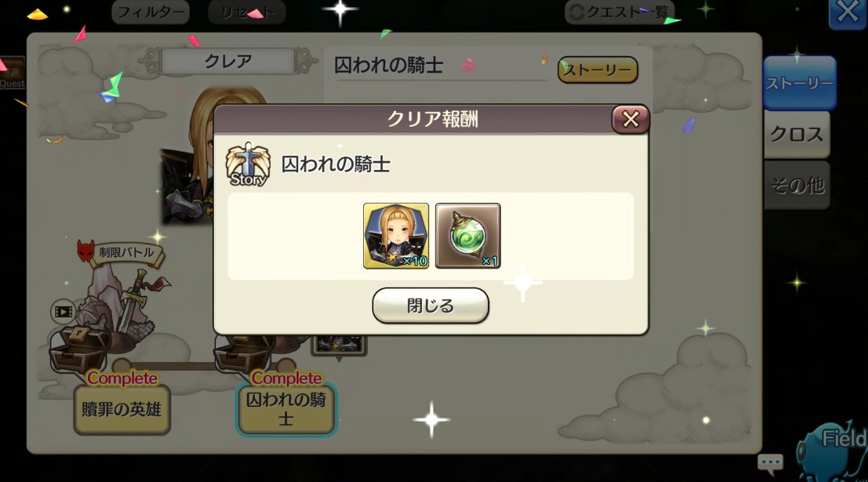Click the green orb reward item icon
Screen dimensions: 868x482
(x=468, y=236)
